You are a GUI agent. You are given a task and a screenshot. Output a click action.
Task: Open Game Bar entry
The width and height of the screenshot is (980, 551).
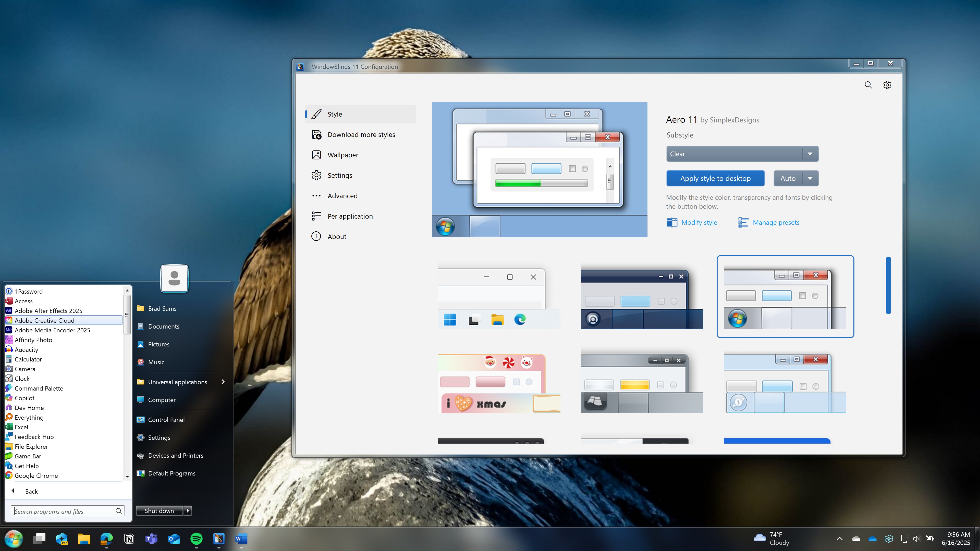pos(64,456)
